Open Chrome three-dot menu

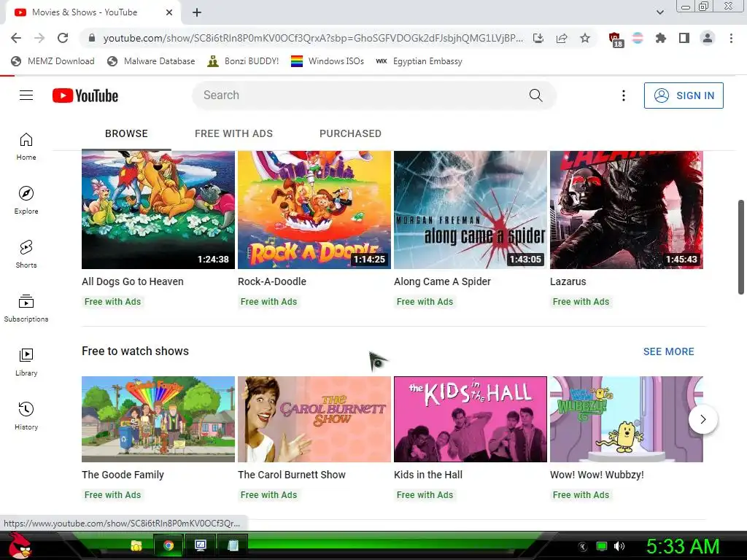[x=731, y=38]
